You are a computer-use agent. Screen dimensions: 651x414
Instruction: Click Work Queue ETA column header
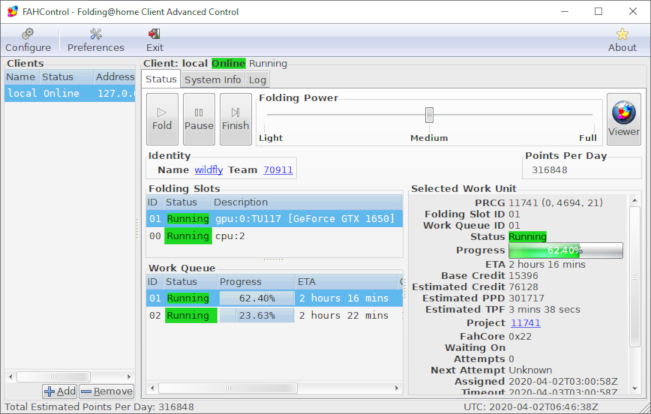(x=347, y=282)
